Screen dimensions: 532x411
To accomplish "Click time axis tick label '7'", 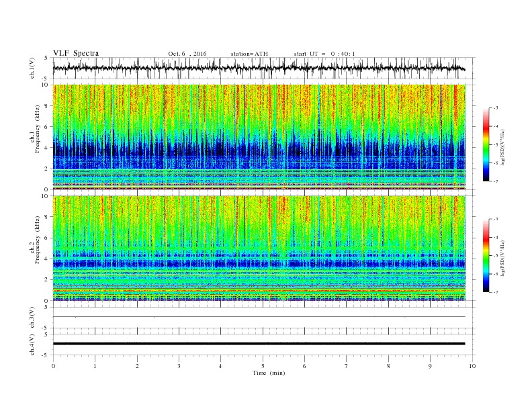I will [x=347, y=366].
